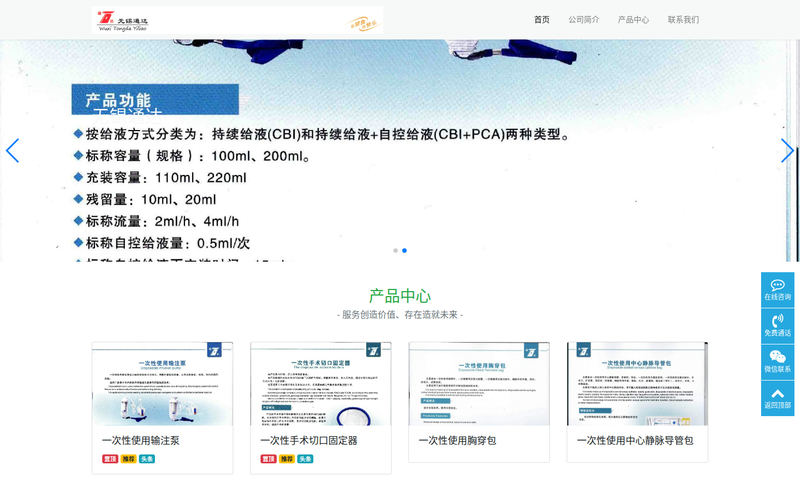Go to previous carousel slide arrow
Viewport: 800px width, 500px height.
[13, 151]
